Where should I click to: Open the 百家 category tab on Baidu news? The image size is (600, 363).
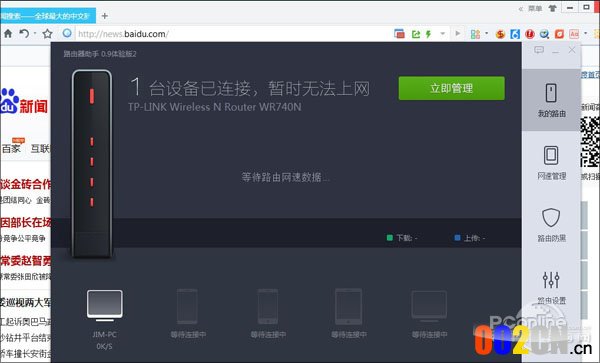11,148
